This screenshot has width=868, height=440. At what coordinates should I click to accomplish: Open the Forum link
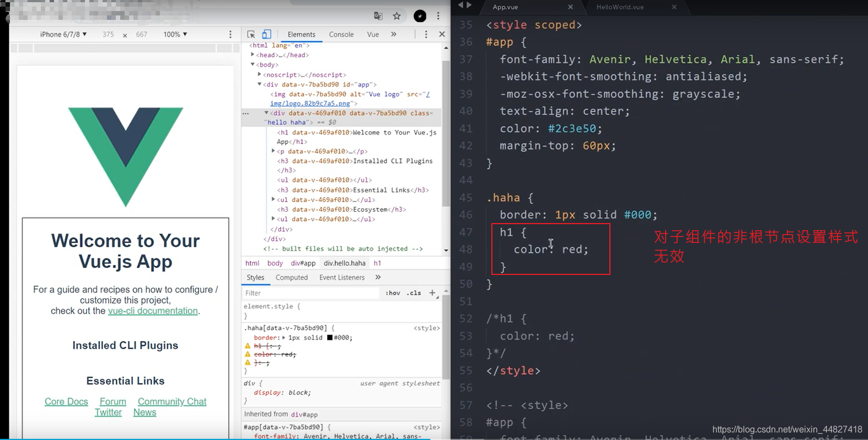[113, 401]
